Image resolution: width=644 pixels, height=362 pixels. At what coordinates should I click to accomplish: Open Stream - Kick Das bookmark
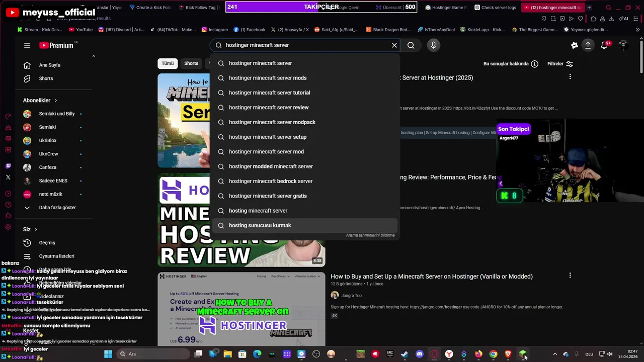[40, 30]
